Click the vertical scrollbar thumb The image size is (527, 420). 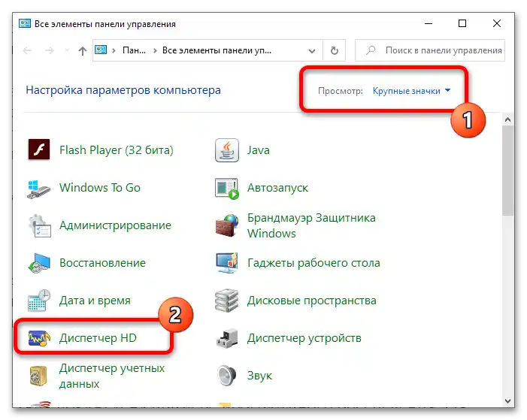507,171
